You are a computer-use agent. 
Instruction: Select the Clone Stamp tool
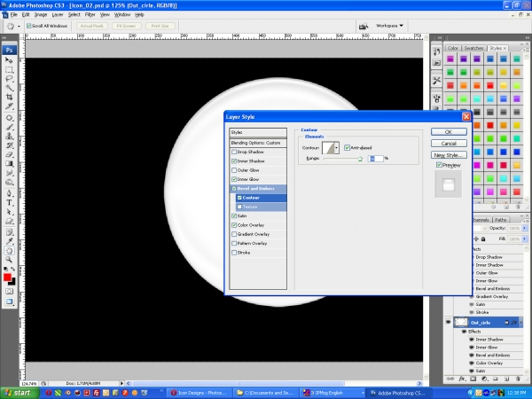click(9, 137)
